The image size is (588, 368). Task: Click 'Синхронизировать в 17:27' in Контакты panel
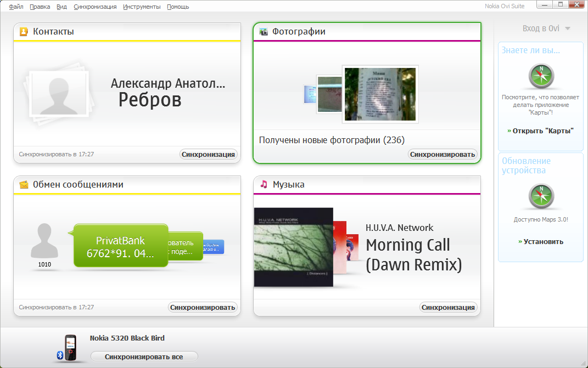point(56,155)
